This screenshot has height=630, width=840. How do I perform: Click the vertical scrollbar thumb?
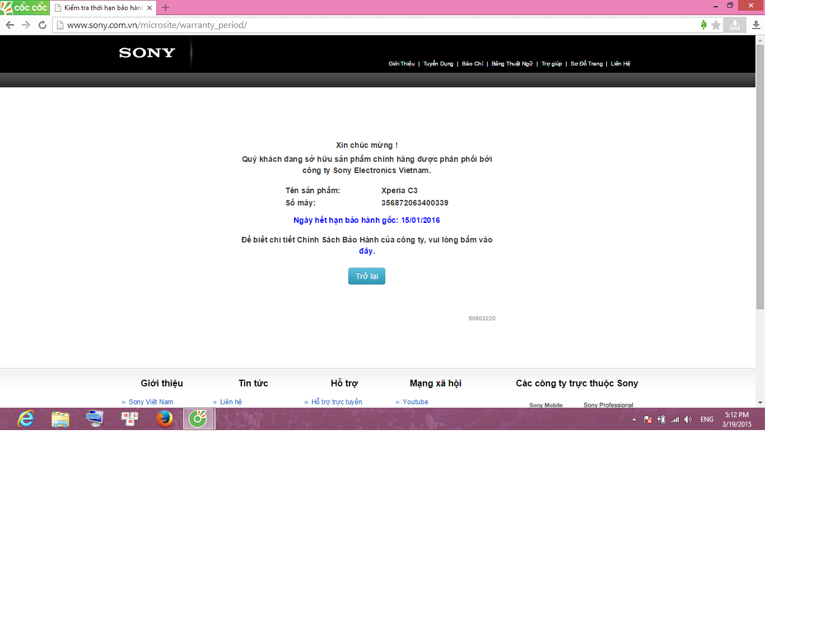pyautogui.click(x=760, y=176)
